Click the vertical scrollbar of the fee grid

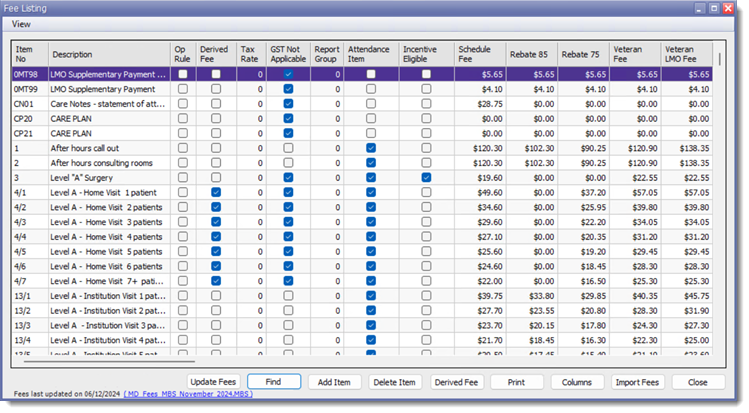(720, 200)
